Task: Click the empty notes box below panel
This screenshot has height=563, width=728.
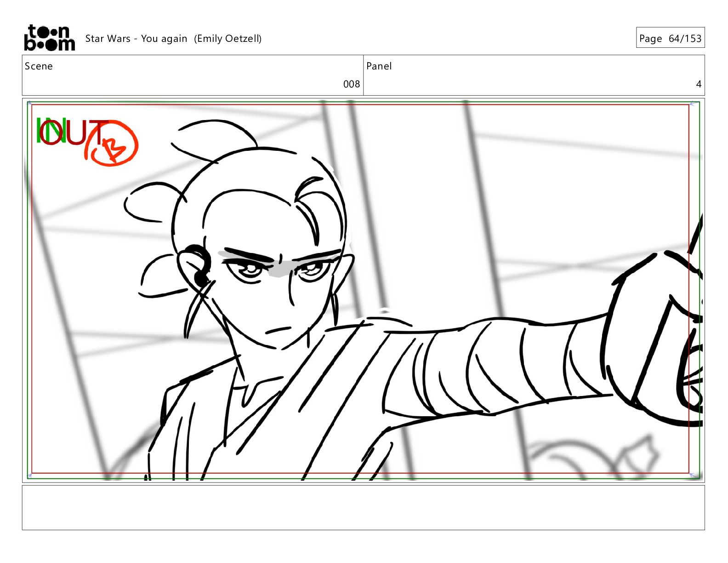Action: pyautogui.click(x=363, y=508)
